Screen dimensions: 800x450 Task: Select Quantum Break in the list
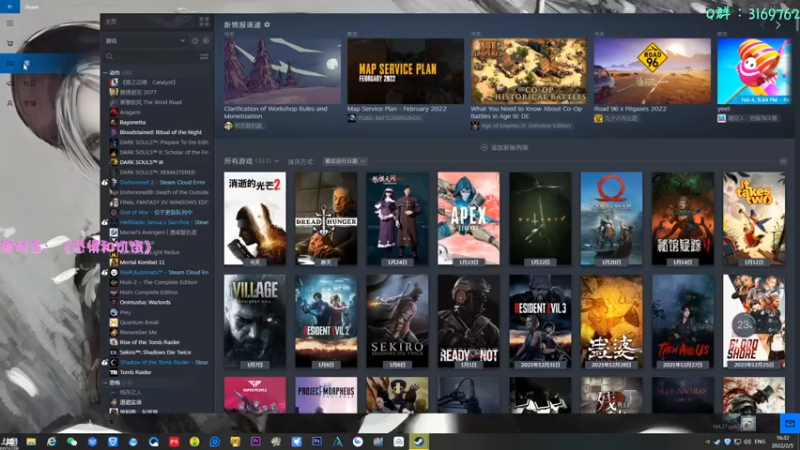(139, 322)
